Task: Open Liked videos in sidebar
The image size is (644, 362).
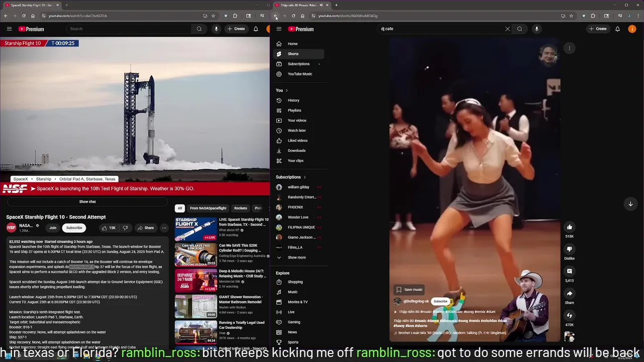Action: click(300, 141)
